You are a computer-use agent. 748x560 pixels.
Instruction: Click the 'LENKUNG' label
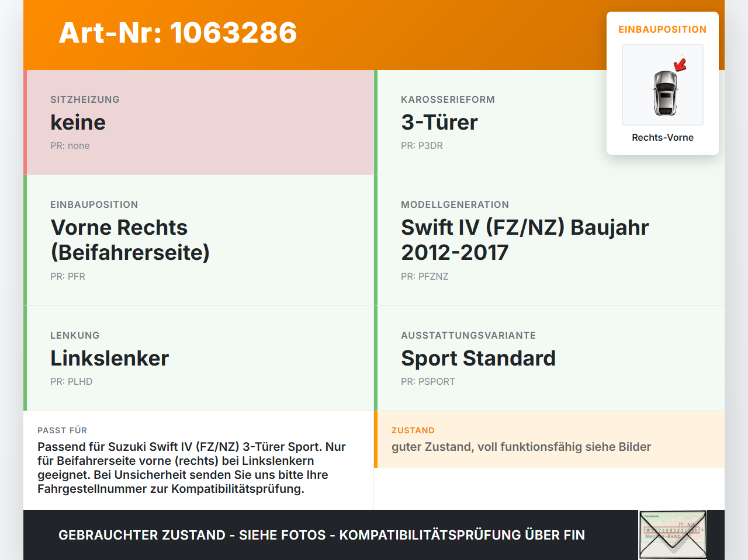click(x=75, y=335)
